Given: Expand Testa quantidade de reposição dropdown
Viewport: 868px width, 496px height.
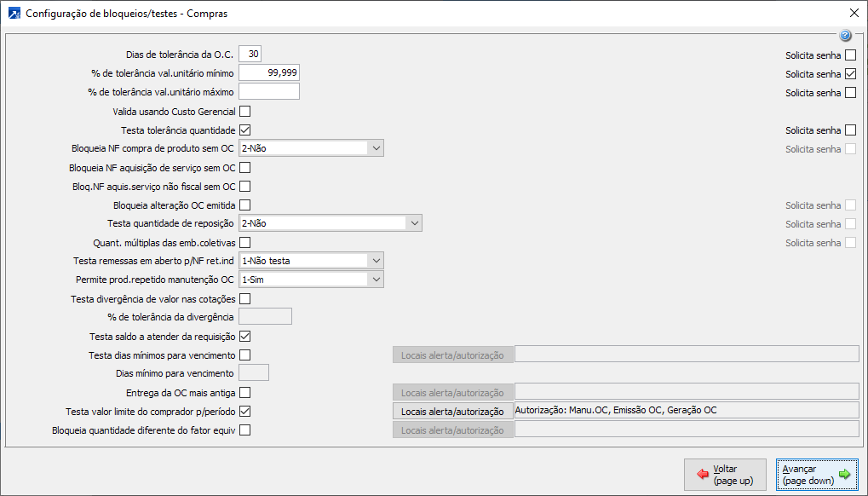Looking at the screenshot, I should click(x=414, y=223).
